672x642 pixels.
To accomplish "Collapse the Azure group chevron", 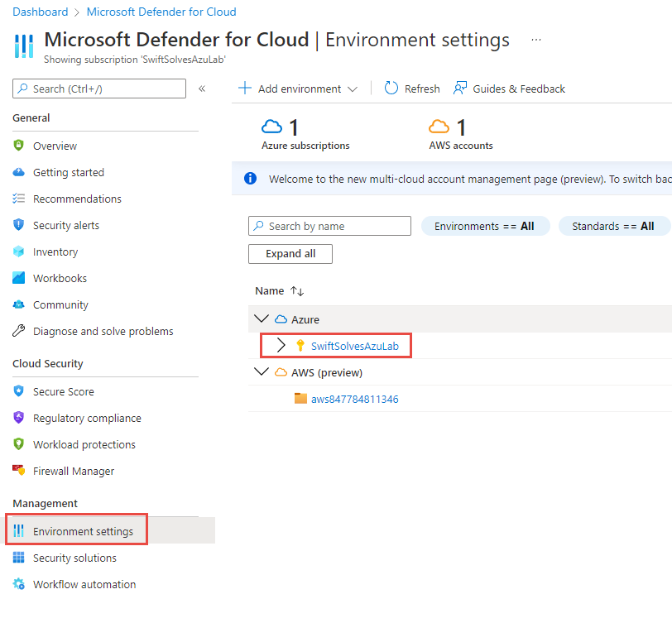I will 261,319.
